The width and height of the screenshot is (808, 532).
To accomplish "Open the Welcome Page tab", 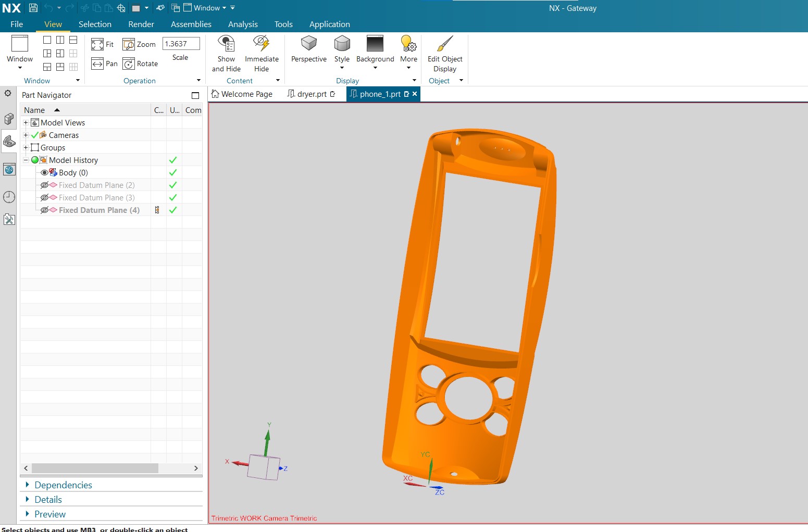I will [242, 94].
